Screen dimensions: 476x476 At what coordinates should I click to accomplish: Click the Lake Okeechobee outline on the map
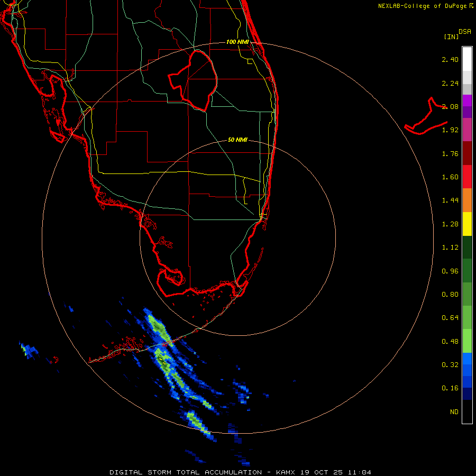193,81
